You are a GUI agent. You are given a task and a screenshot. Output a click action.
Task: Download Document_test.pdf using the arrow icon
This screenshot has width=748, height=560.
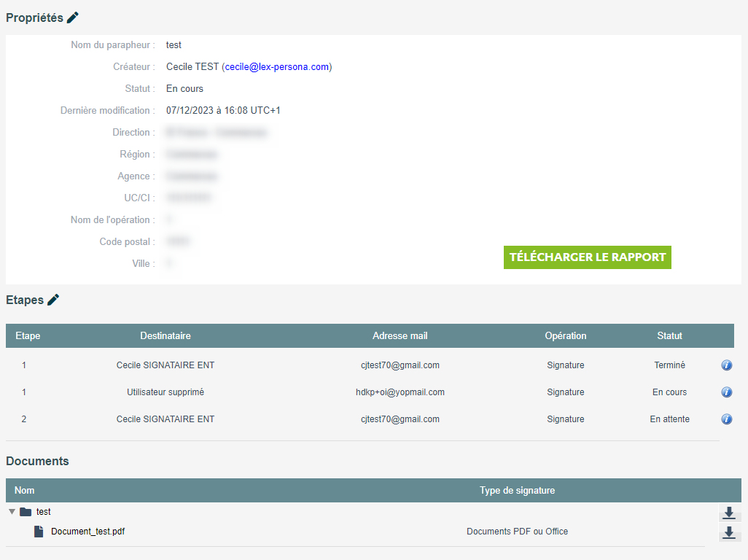tap(728, 533)
